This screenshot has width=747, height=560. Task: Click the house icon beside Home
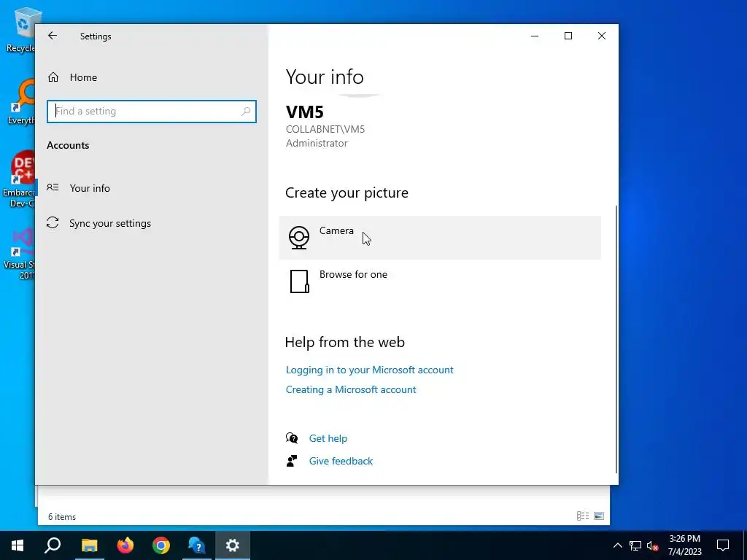(53, 77)
